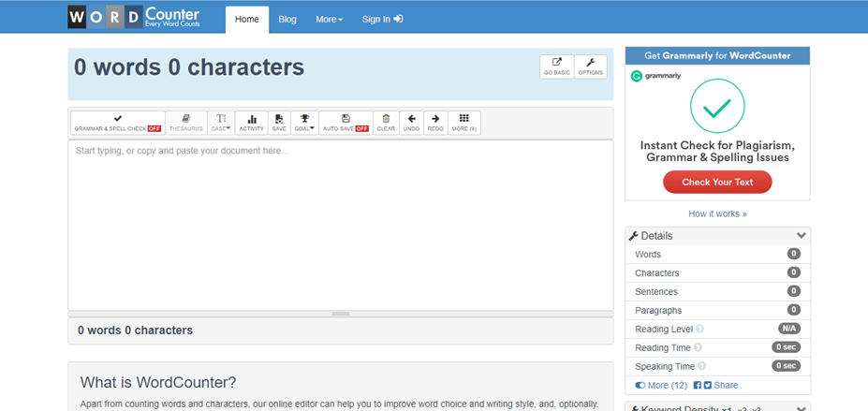868x411 pixels.
Task: Open the Goal dropdown
Action: click(304, 123)
